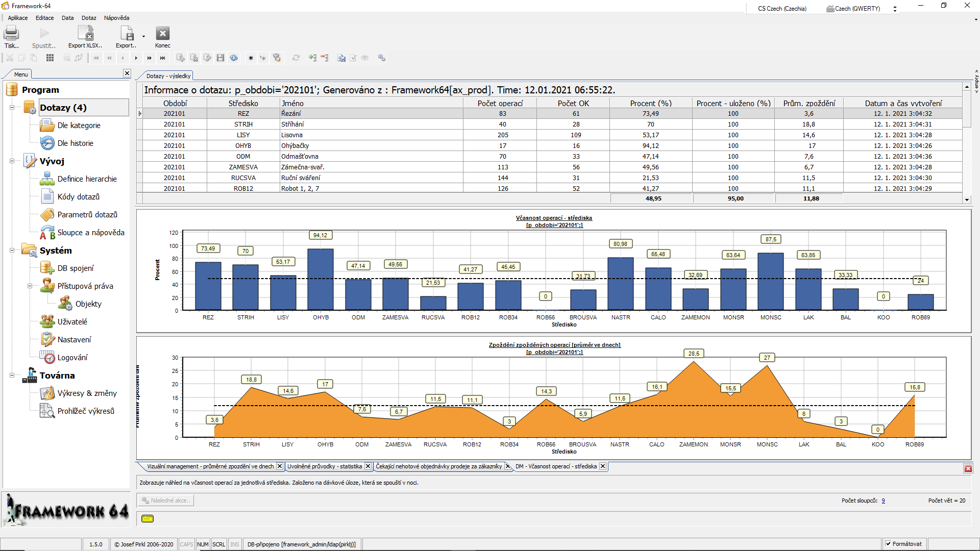This screenshot has height=551, width=980.
Task: Select the OHYB Ohýbačky table row
Action: point(552,146)
